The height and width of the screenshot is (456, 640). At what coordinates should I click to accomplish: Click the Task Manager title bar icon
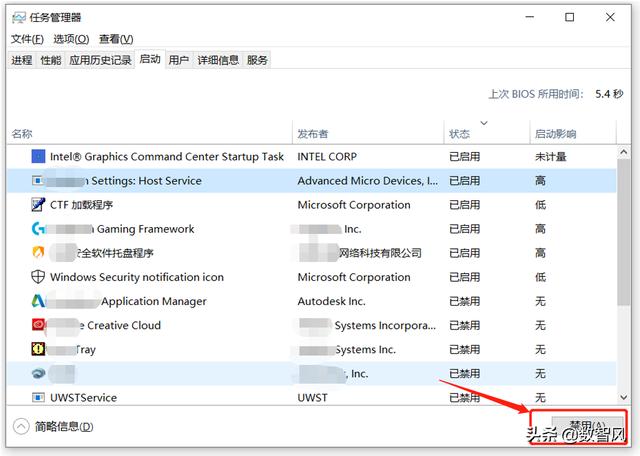coord(19,18)
